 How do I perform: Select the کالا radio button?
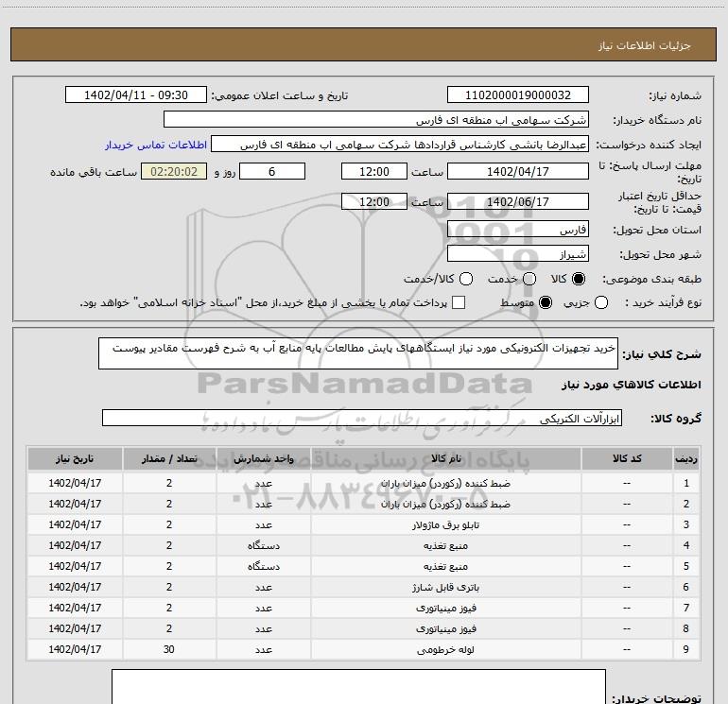[579, 279]
